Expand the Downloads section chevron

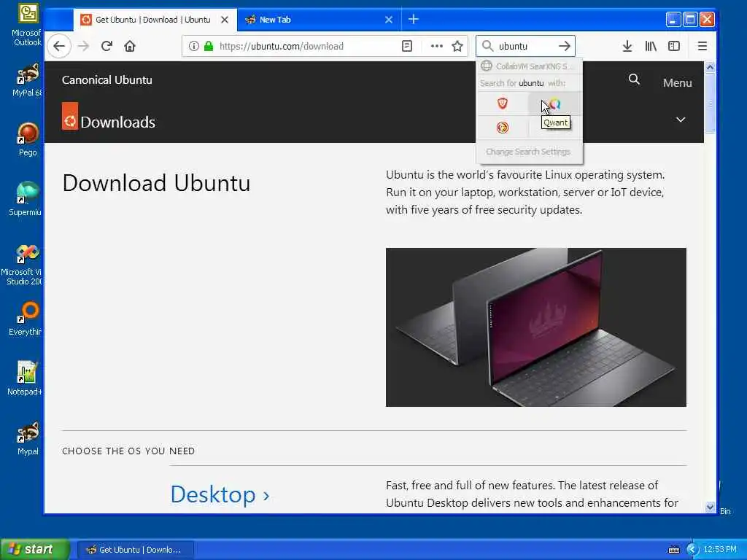click(x=681, y=120)
